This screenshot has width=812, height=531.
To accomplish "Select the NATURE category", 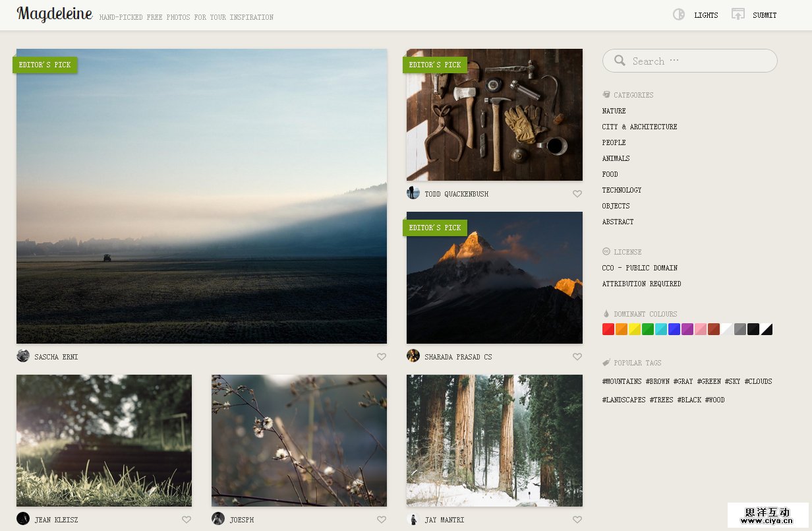I will tap(614, 111).
